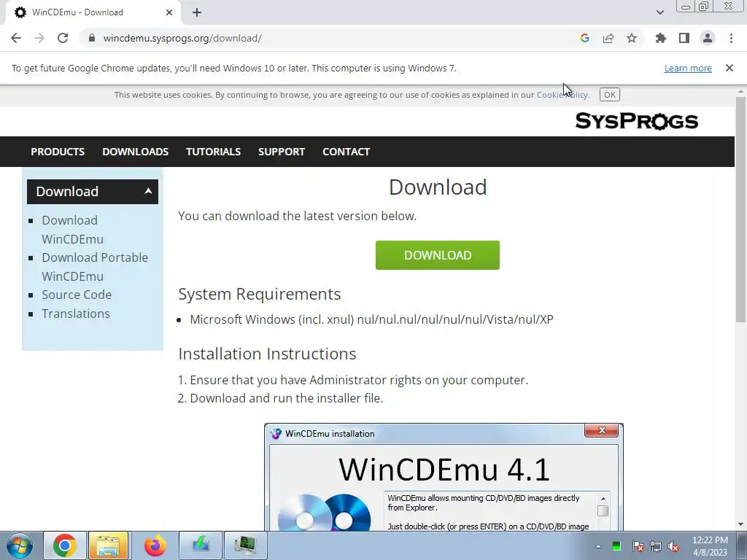Open Learn more about Chrome updates
The width and height of the screenshot is (747, 560).
click(688, 68)
